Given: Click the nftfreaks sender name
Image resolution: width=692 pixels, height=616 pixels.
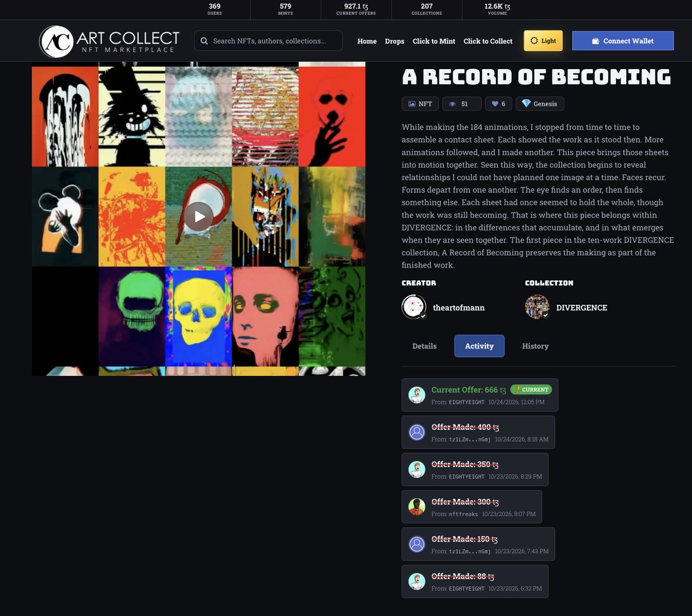Looking at the screenshot, I should click(463, 514).
